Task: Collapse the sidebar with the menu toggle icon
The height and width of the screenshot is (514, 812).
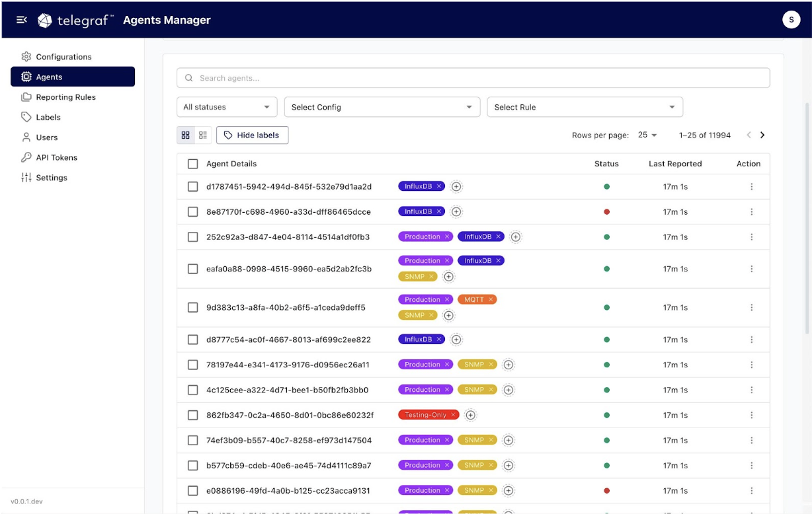Action: [x=22, y=20]
